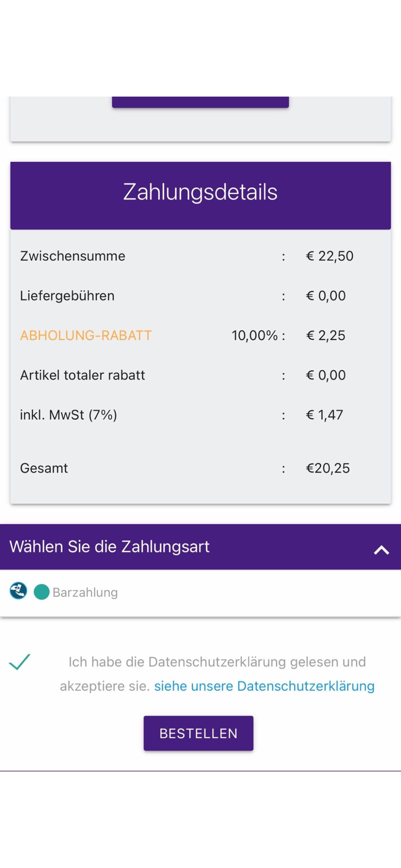Click the Wählen Sie die Zahlungsart header
The width and height of the screenshot is (401, 868).
pos(200,547)
